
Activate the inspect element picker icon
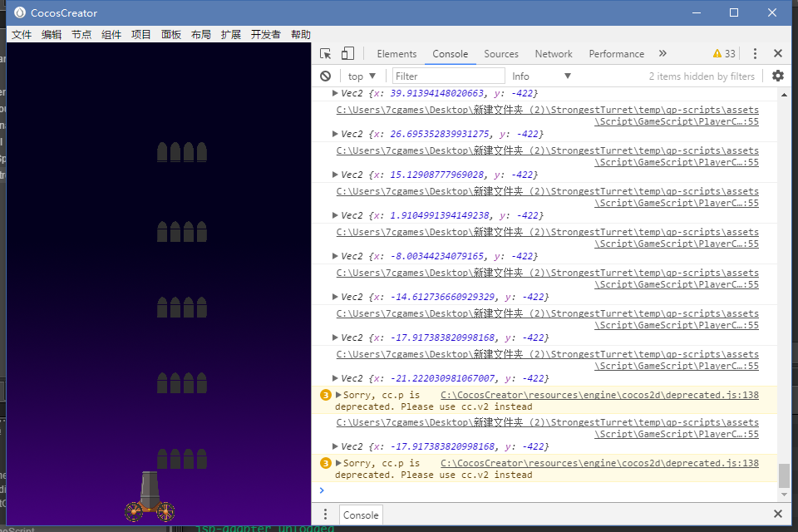tap(325, 53)
